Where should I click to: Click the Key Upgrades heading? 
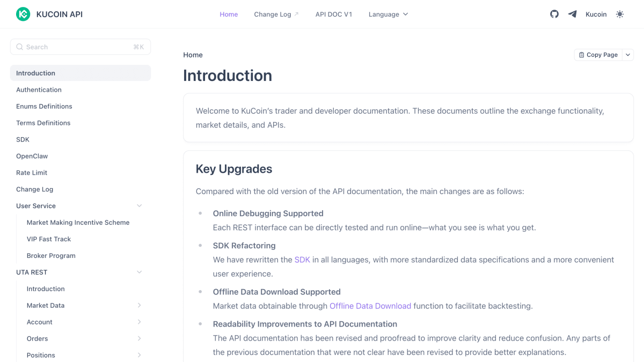234,169
